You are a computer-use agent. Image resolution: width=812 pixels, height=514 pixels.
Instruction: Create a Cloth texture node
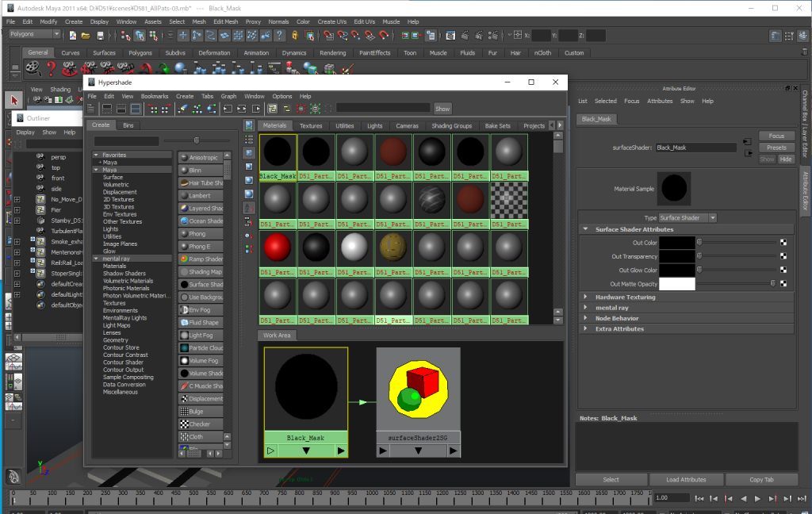(x=201, y=437)
